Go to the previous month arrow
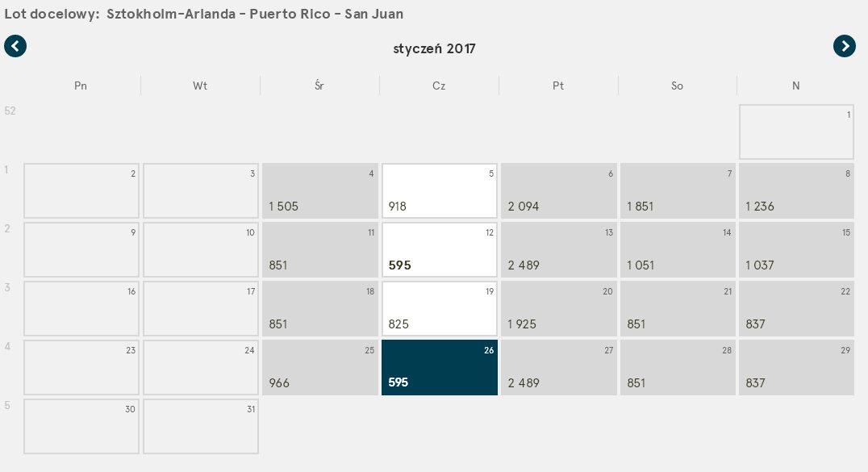This screenshot has height=472, width=868. 15,46
